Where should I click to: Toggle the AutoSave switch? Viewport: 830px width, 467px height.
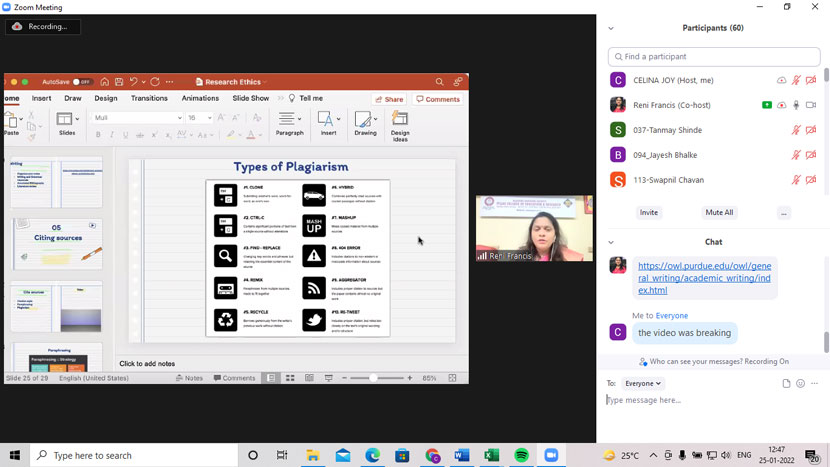(x=82, y=82)
